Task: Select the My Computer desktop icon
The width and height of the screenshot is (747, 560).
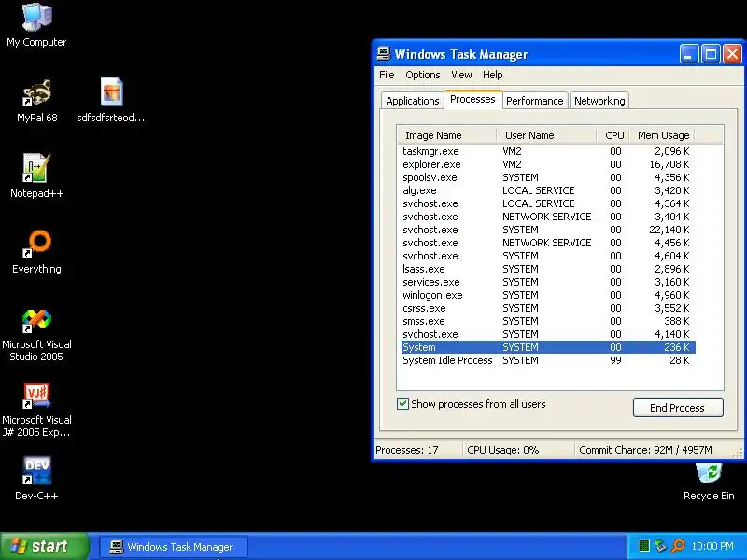Action: [x=36, y=25]
